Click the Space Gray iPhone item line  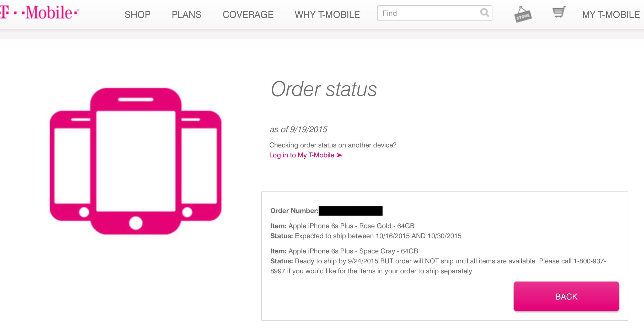pos(344,251)
